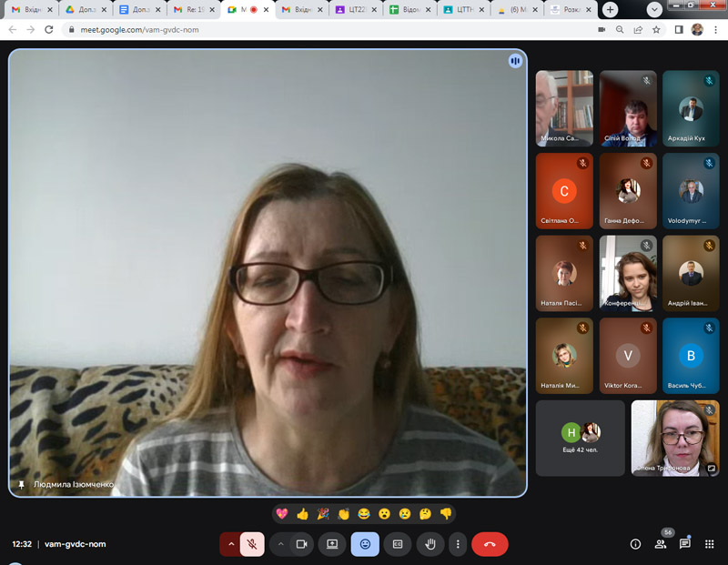Unmute the microphone
Screen dimensions: 728x565
pos(252,544)
